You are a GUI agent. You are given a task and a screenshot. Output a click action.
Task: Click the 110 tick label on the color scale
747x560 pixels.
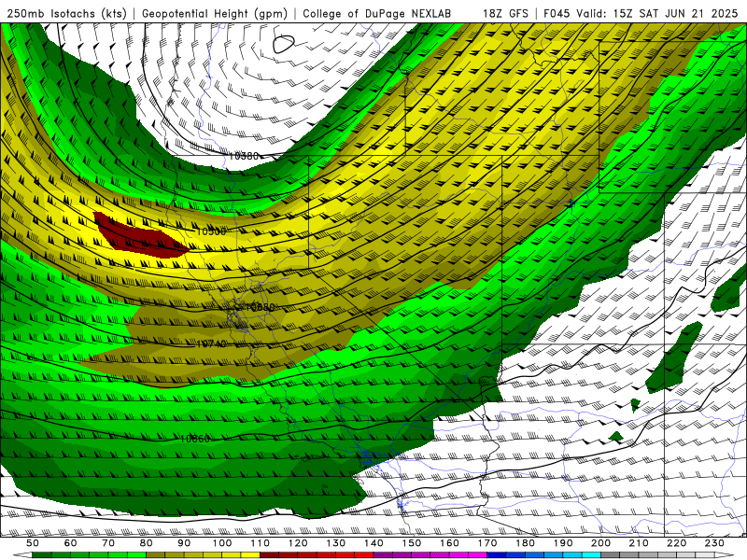coord(261,543)
